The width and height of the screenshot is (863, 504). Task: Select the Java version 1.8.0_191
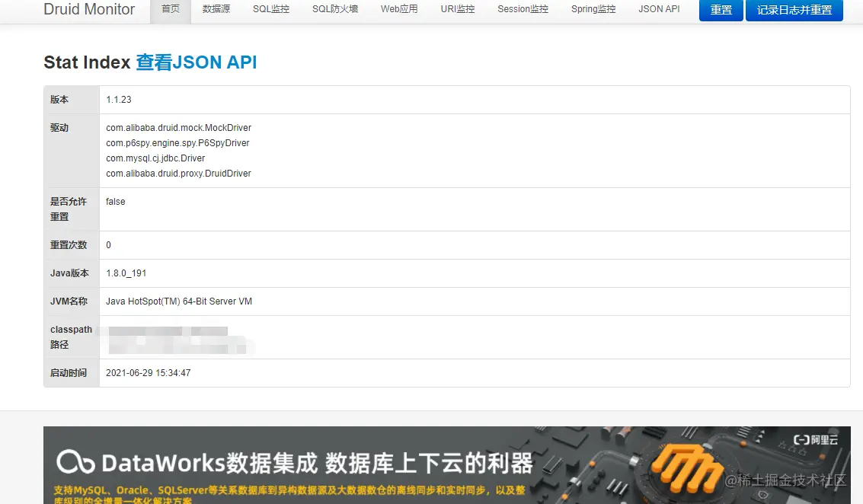pyautogui.click(x=126, y=273)
